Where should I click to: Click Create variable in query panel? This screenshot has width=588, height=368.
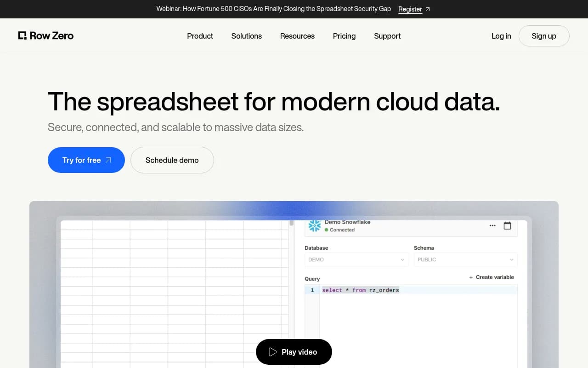491,277
